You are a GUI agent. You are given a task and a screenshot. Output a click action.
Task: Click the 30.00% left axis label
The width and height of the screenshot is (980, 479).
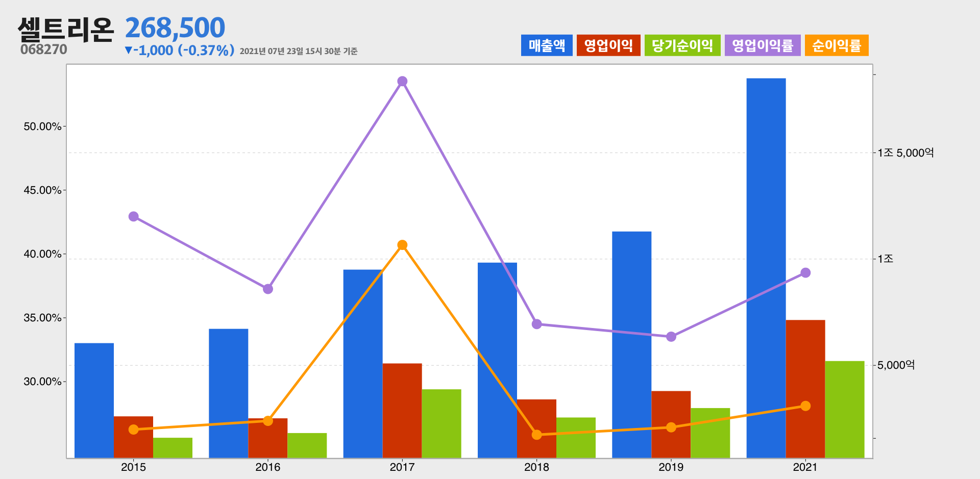(x=42, y=382)
